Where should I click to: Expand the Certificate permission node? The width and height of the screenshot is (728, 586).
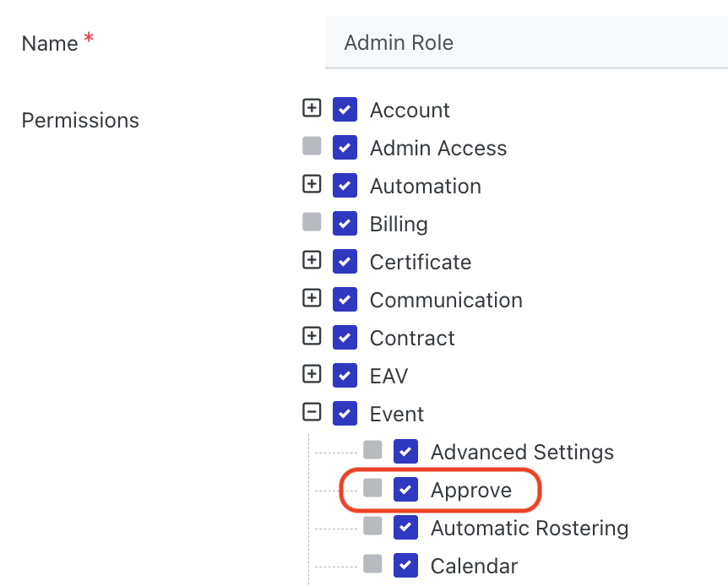(312, 260)
